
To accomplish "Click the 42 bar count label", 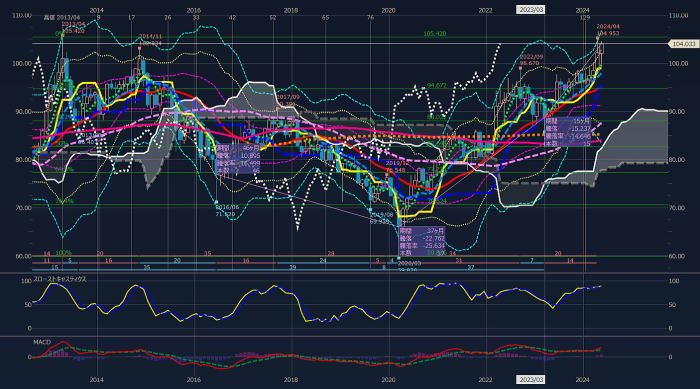I will 232,18.
